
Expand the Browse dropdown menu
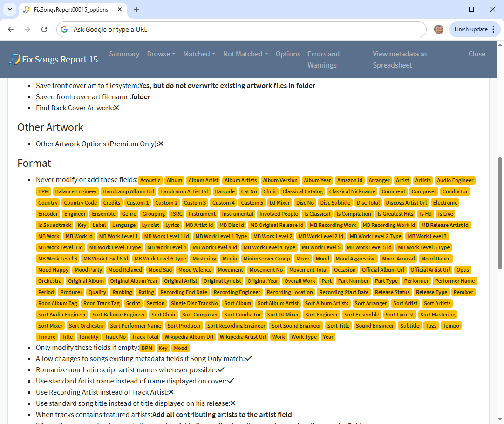point(161,54)
